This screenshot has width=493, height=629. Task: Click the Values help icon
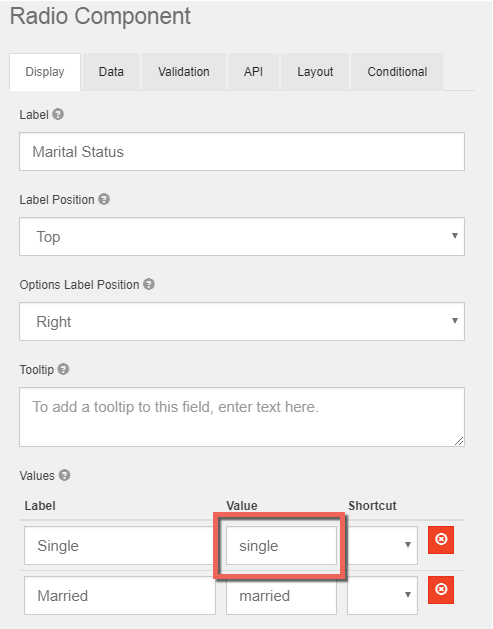click(x=64, y=475)
